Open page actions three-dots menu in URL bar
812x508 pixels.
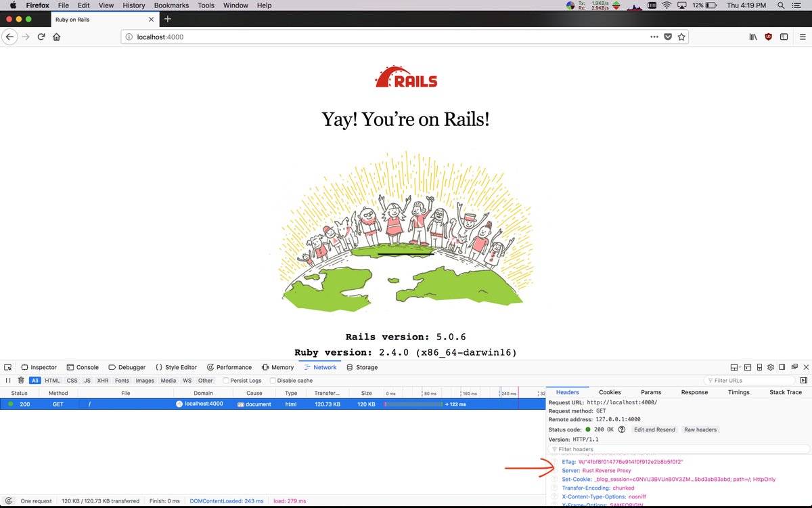click(x=654, y=37)
